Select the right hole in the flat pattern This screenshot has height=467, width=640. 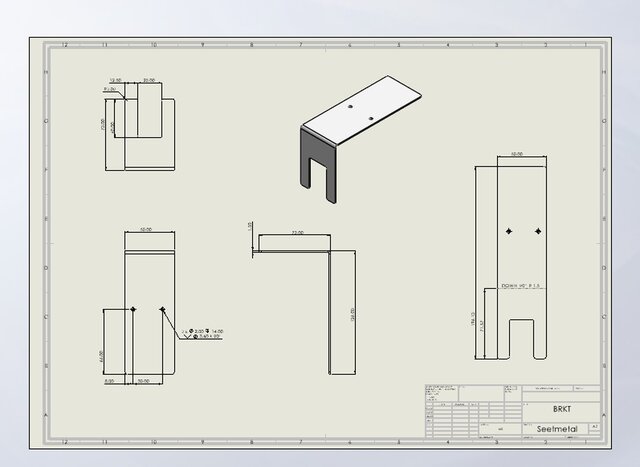click(538, 231)
